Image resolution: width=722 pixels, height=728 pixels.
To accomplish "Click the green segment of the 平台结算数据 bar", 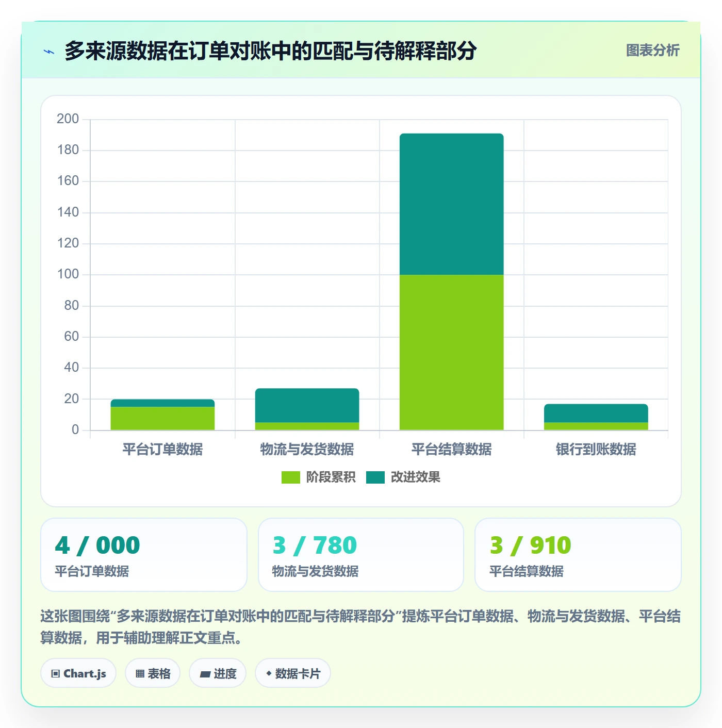I will tap(452, 352).
